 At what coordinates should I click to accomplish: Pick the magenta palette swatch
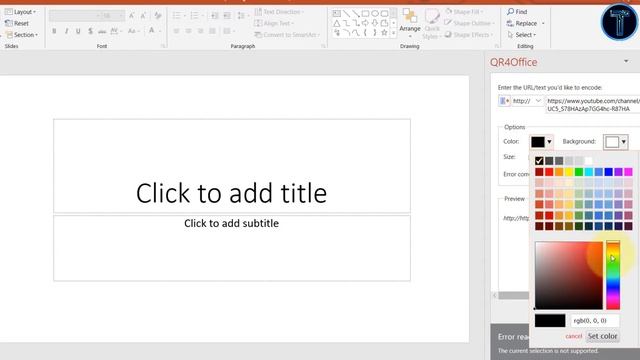[628, 172]
